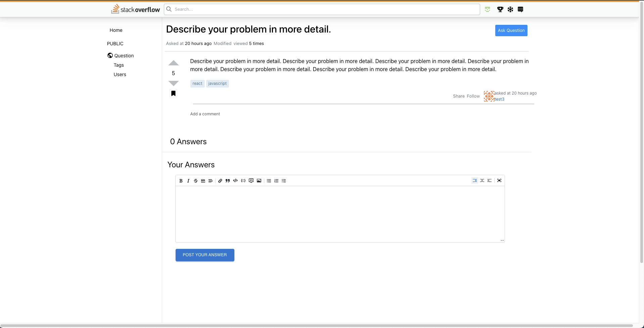Select the react tag
This screenshot has width=644, height=328.
pos(197,84)
